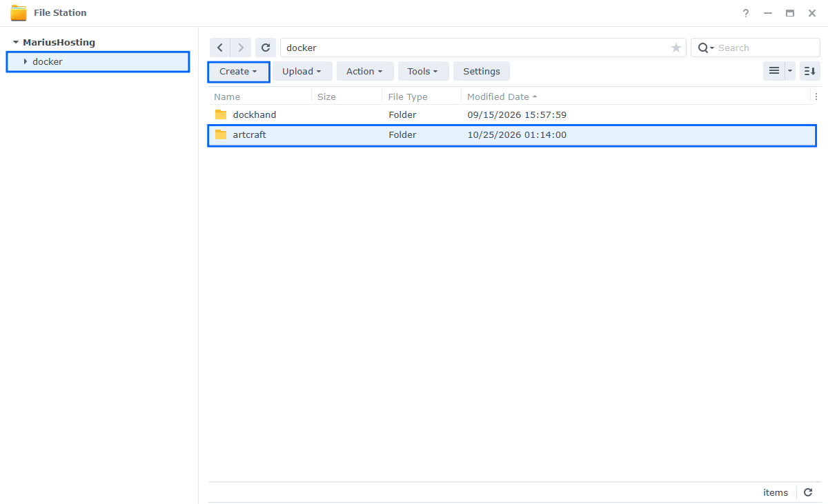The image size is (828, 504).
Task: Open the Create dropdown menu
Action: click(x=238, y=71)
